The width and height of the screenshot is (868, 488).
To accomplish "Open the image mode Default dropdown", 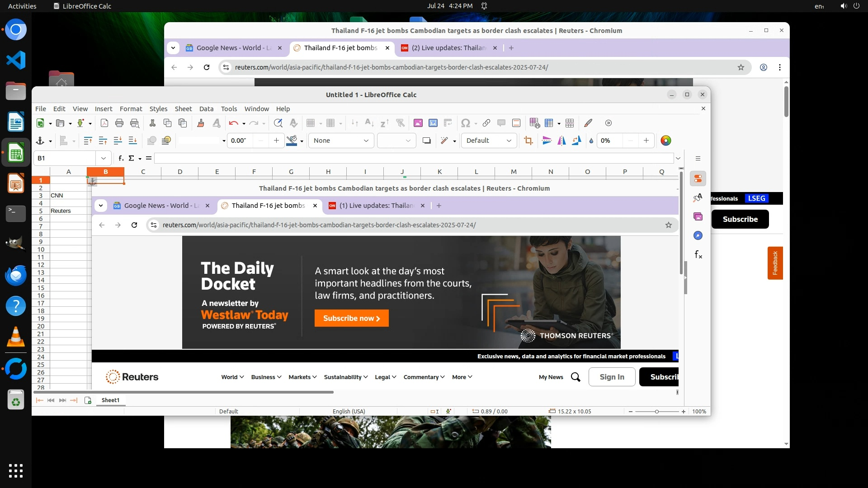I will pos(488,141).
